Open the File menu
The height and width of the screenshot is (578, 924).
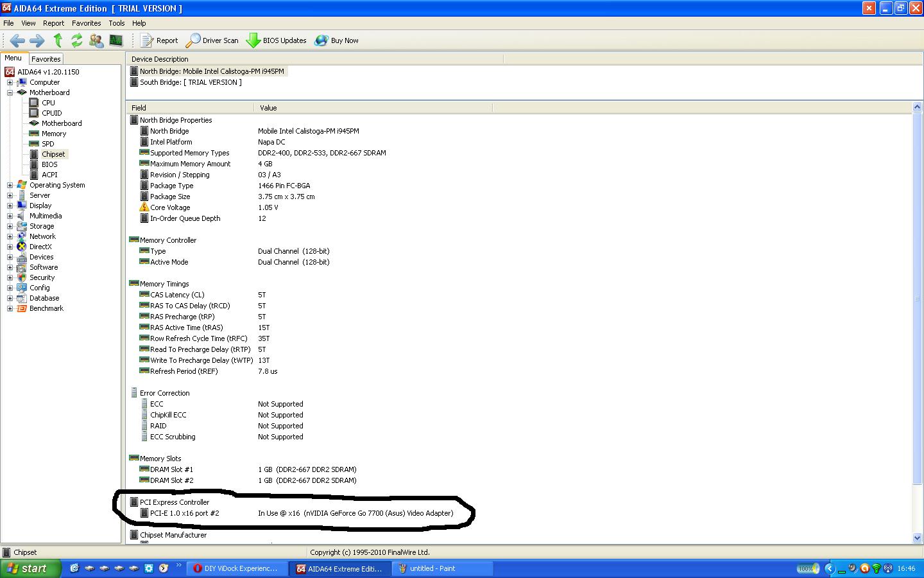(8, 23)
